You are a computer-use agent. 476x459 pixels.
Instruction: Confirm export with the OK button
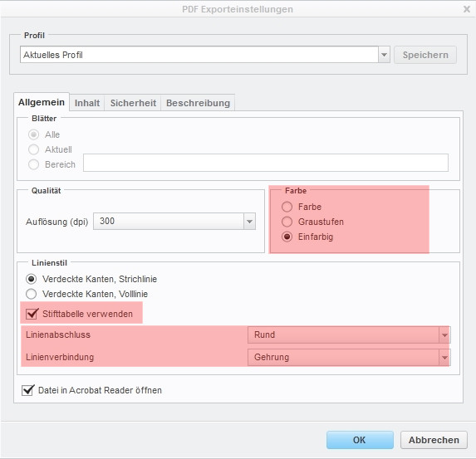point(360,440)
